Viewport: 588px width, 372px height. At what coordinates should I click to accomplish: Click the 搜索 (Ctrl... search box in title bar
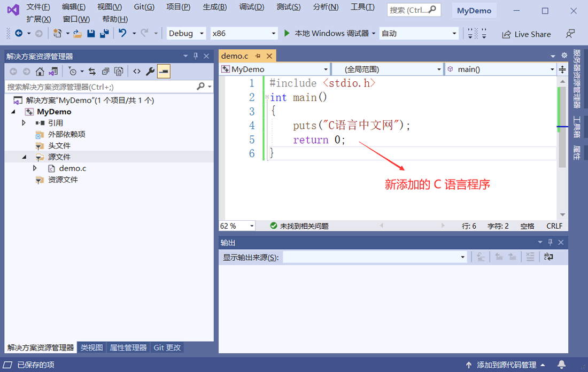coord(414,10)
